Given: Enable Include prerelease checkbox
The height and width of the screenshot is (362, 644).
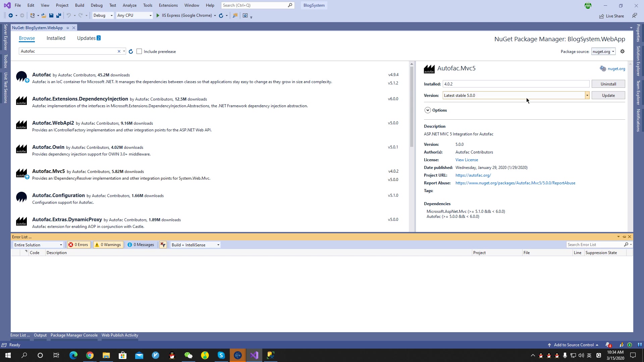Looking at the screenshot, I should click(x=139, y=51).
